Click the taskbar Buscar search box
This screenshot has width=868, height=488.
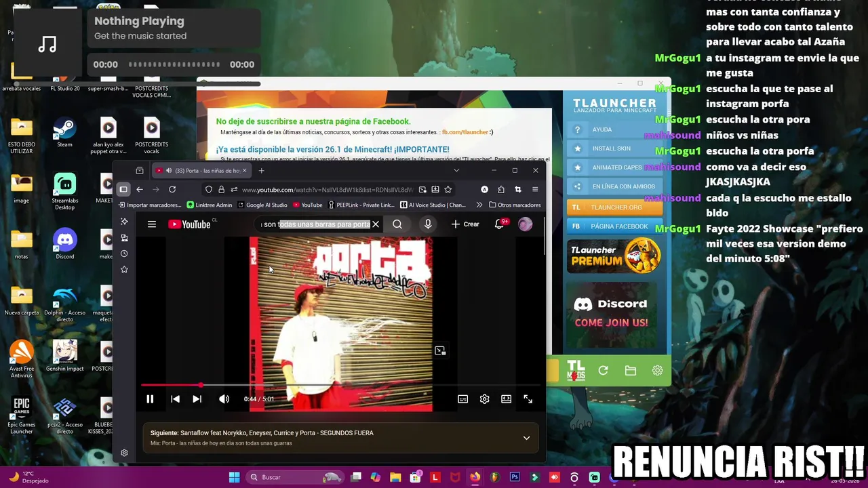[x=294, y=477]
